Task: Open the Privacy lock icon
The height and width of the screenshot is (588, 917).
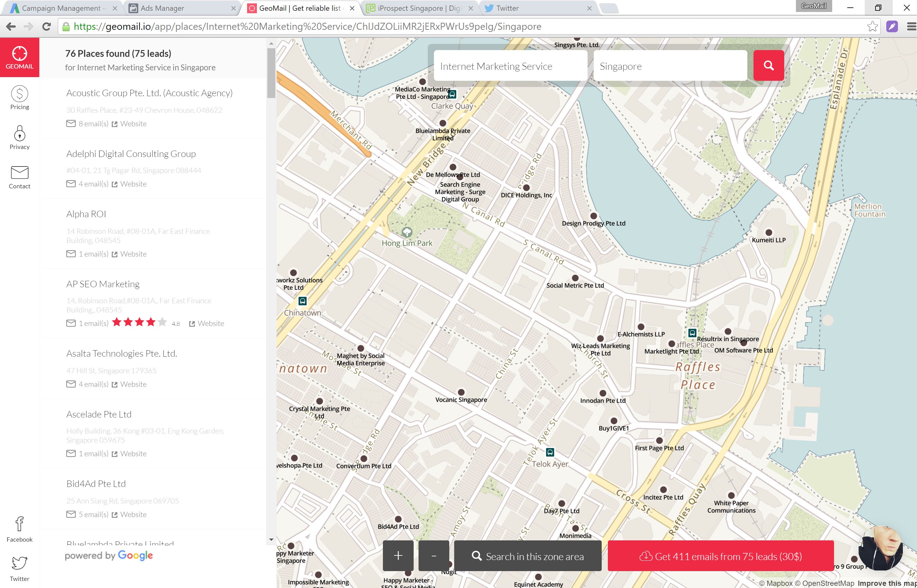Action: (19, 133)
